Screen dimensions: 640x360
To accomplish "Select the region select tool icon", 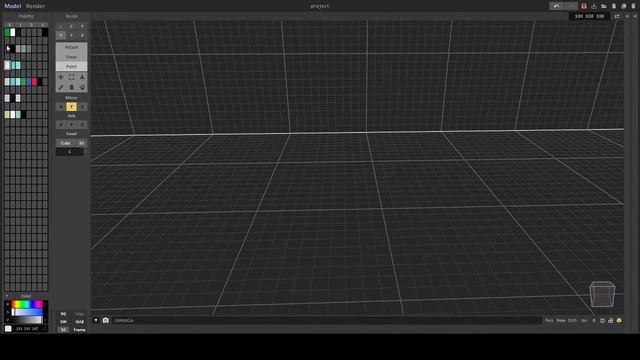I will pyautogui.click(x=82, y=77).
